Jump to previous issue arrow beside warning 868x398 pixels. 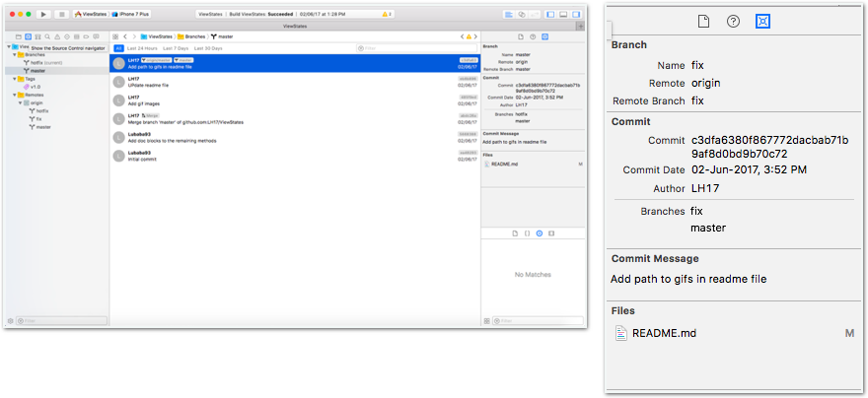tap(463, 36)
